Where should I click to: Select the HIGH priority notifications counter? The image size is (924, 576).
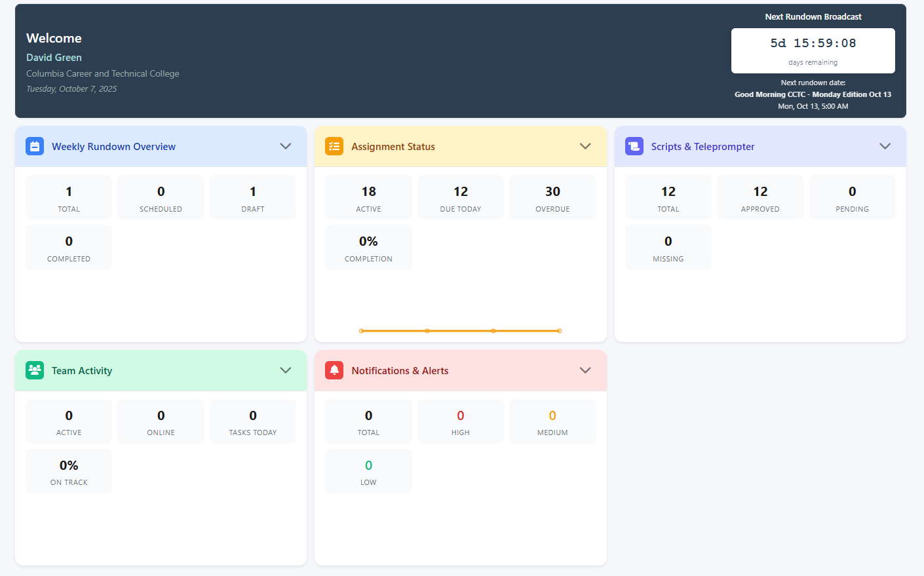[x=460, y=421]
